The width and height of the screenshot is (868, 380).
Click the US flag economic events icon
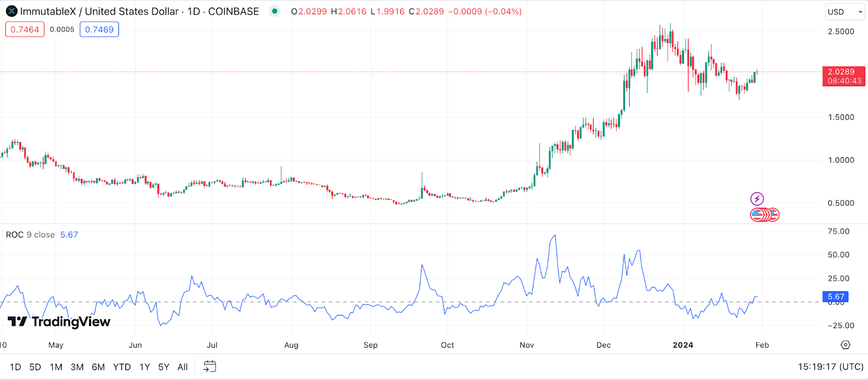click(765, 215)
